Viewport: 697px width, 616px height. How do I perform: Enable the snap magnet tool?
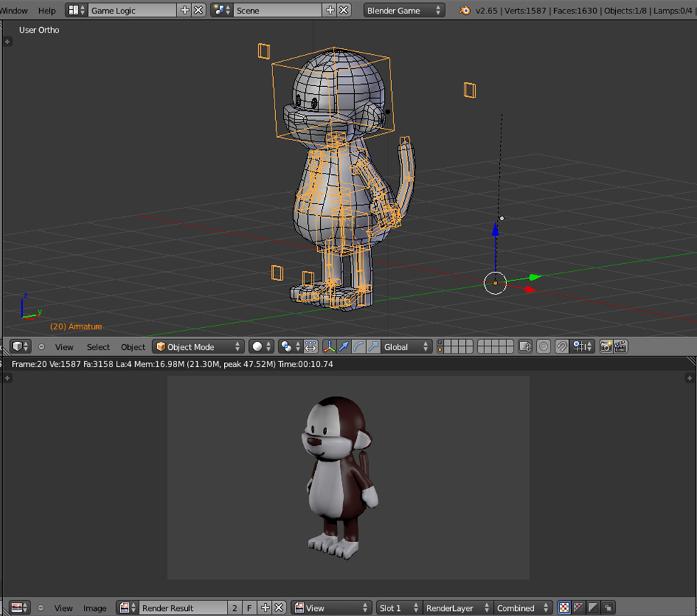(x=563, y=346)
